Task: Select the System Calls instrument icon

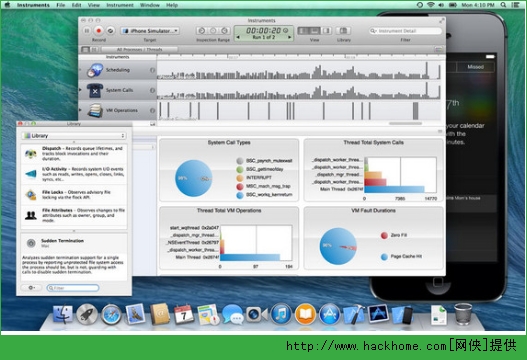Action: tap(95, 90)
